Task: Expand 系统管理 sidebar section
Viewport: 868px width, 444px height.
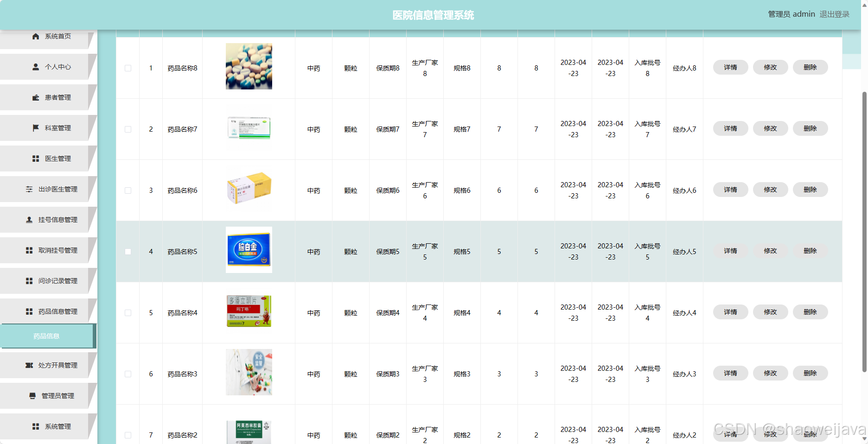Action: click(x=48, y=426)
